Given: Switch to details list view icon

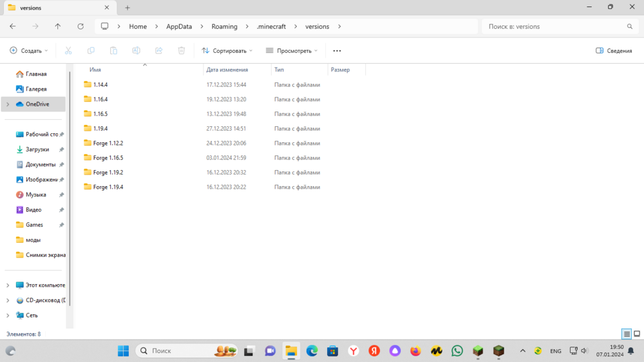Looking at the screenshot, I should click(x=627, y=334).
